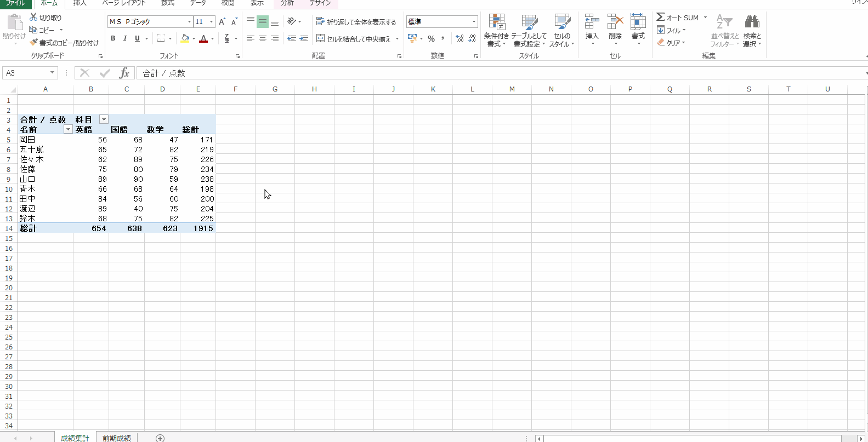Image resolution: width=868 pixels, height=442 pixels.
Task: Click the クリア (Clear) button
Action: coord(671,43)
